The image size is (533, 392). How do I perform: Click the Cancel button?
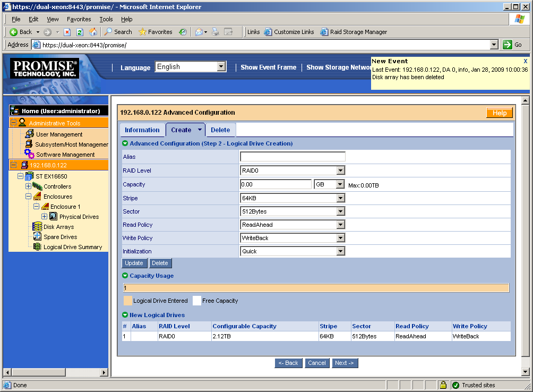(317, 363)
